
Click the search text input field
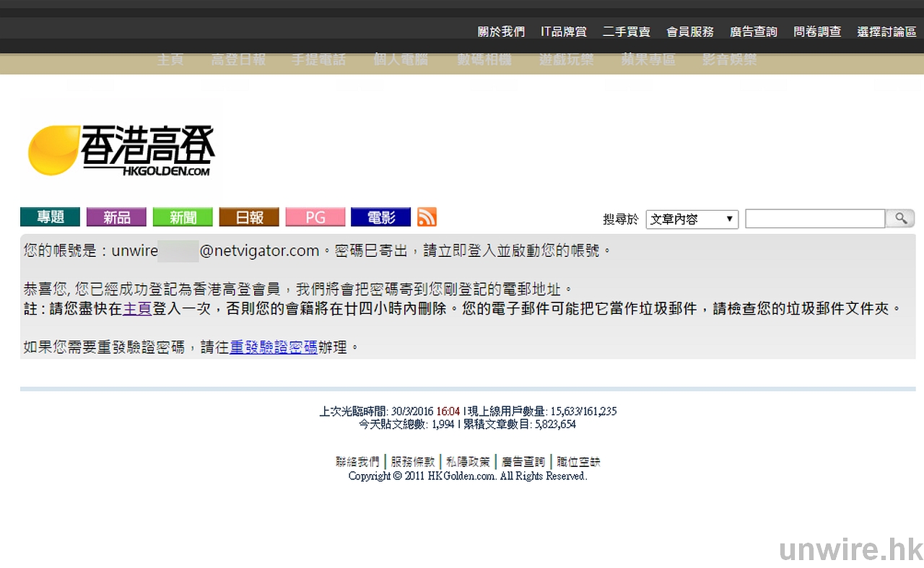[x=814, y=219]
